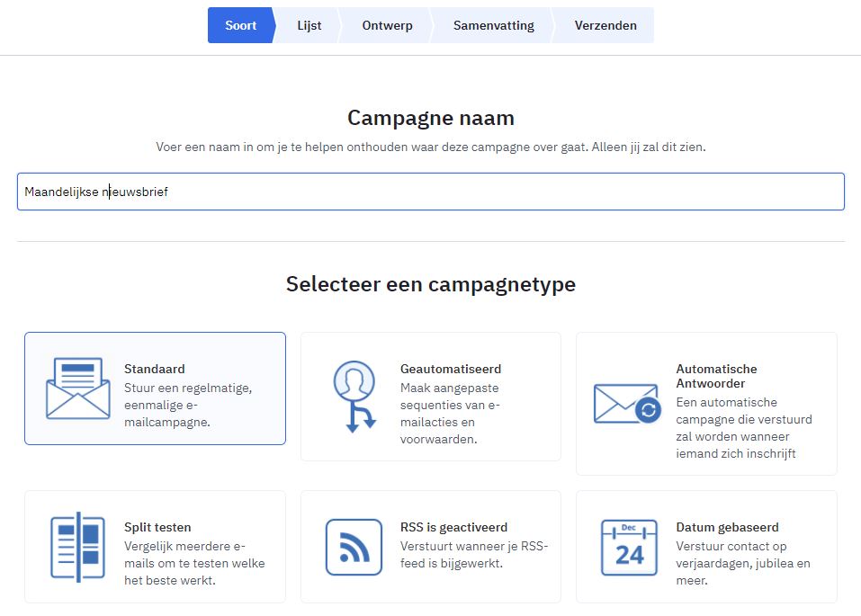Image resolution: width=861 pixels, height=616 pixels.
Task: Return to the Soort step
Action: (240, 25)
